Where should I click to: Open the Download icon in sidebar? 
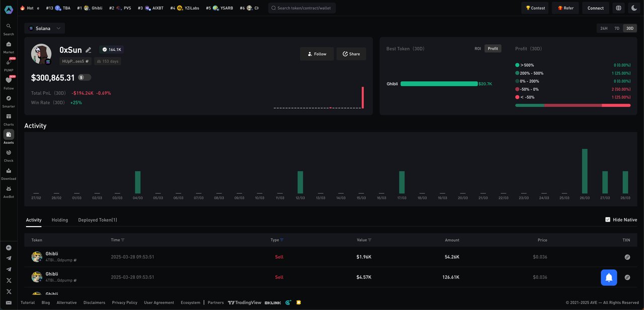point(9,171)
